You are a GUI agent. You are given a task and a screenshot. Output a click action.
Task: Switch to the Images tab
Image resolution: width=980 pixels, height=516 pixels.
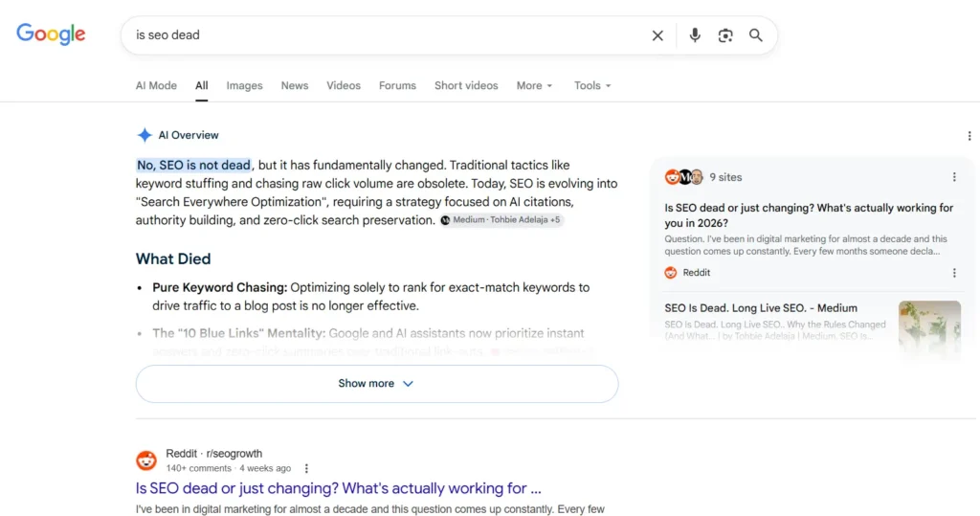pyautogui.click(x=244, y=86)
